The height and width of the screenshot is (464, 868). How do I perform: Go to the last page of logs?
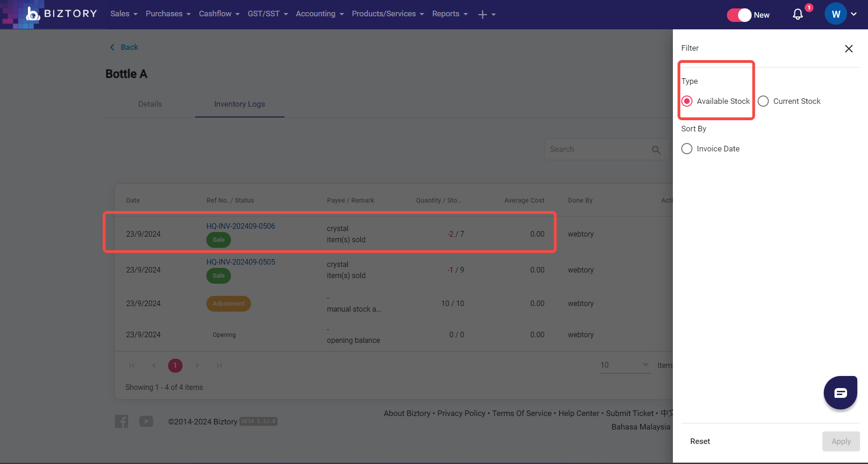tap(219, 366)
